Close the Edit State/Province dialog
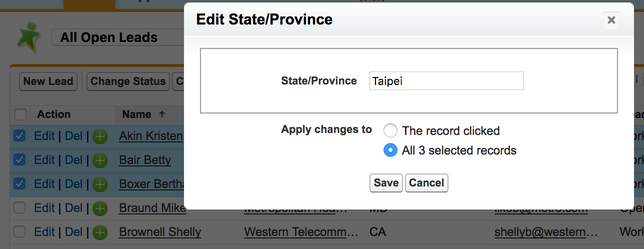 click(x=611, y=20)
